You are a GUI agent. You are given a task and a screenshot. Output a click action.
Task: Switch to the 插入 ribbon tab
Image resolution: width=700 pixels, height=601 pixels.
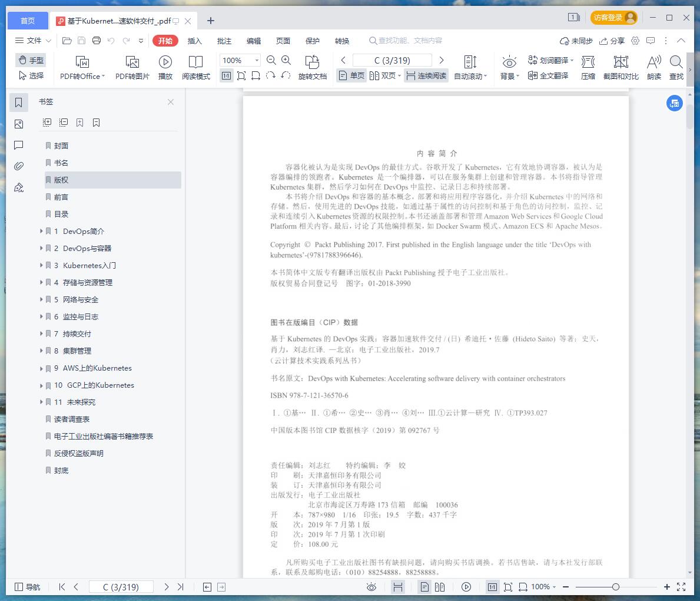[x=195, y=41]
